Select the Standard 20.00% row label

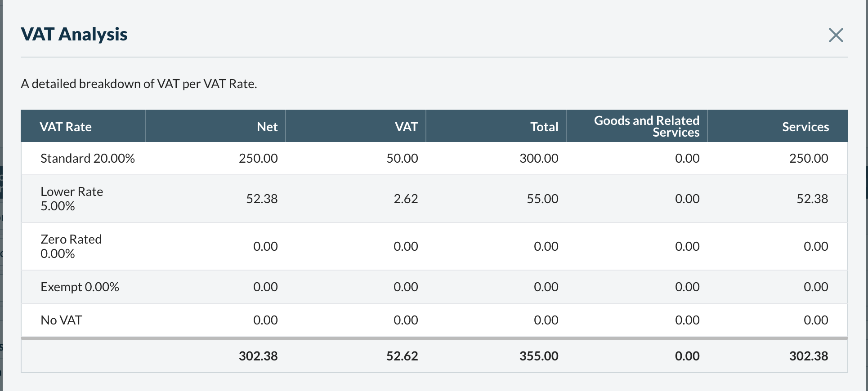[88, 158]
